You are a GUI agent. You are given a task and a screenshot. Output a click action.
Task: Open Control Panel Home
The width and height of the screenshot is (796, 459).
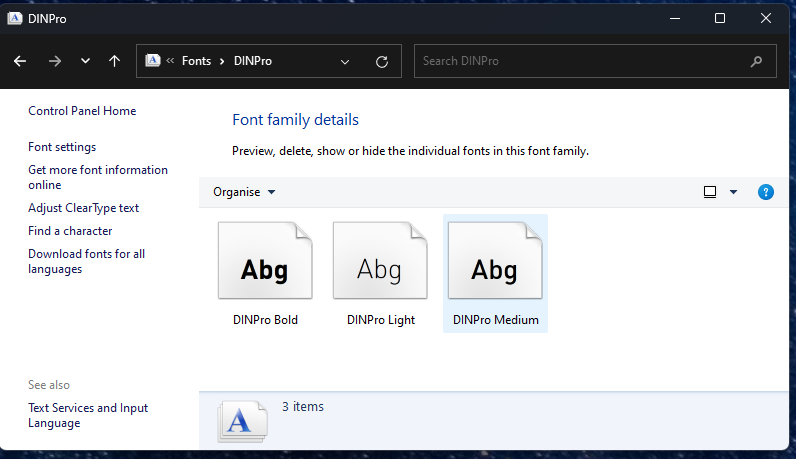click(82, 111)
